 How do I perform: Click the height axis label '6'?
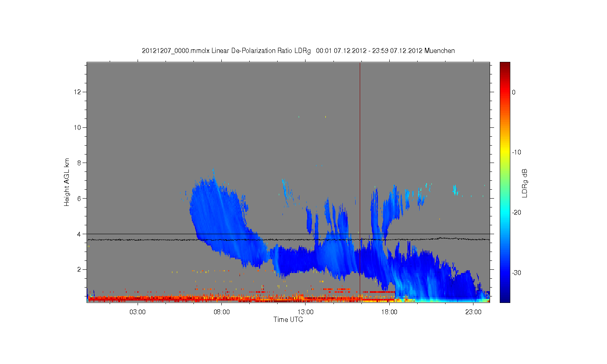(x=79, y=199)
